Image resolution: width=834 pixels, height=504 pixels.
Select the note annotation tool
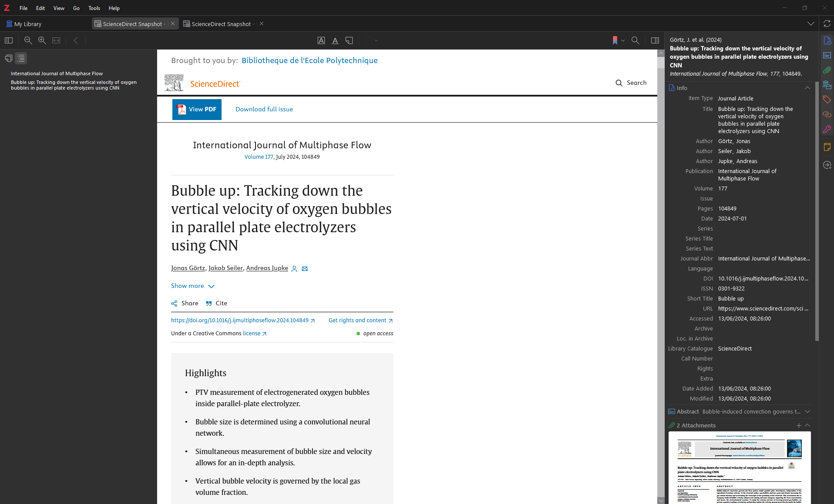point(349,40)
